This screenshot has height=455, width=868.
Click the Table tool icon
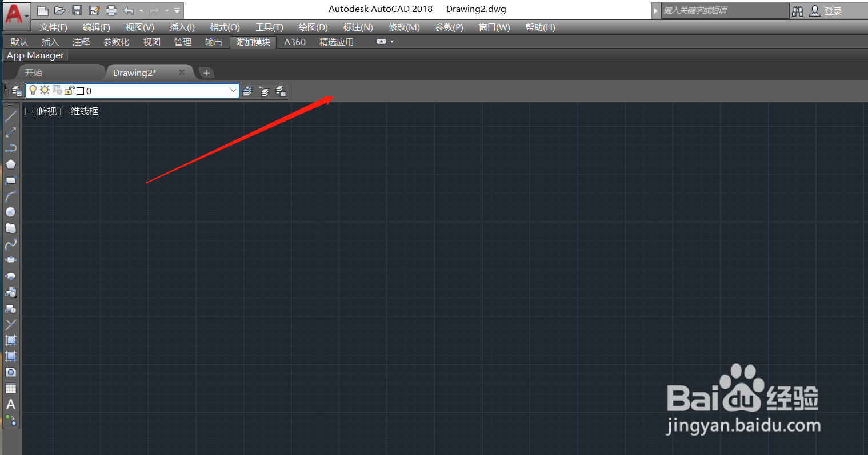pyautogui.click(x=10, y=389)
